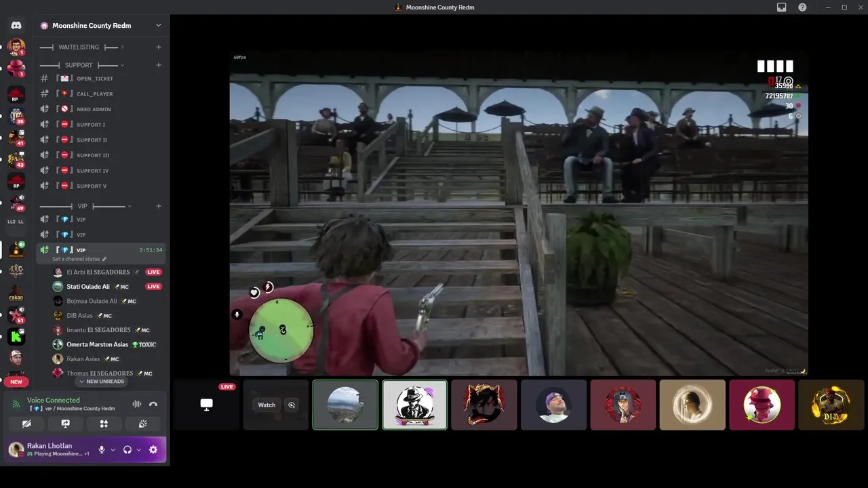Select the golden DIB avatar participant tile

[x=831, y=405]
